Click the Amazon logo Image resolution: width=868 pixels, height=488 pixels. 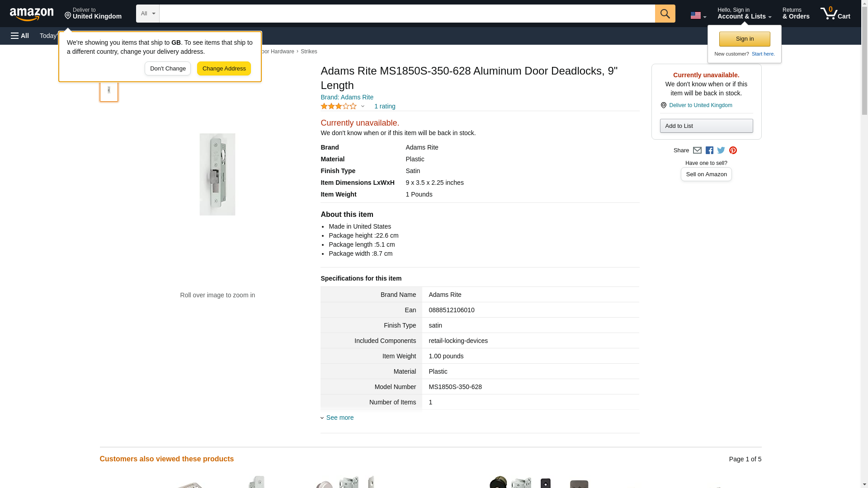pos(32,14)
